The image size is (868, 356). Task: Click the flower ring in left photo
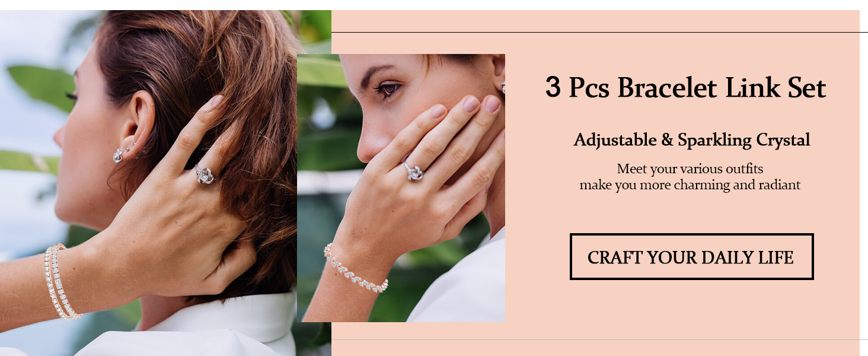[205, 174]
